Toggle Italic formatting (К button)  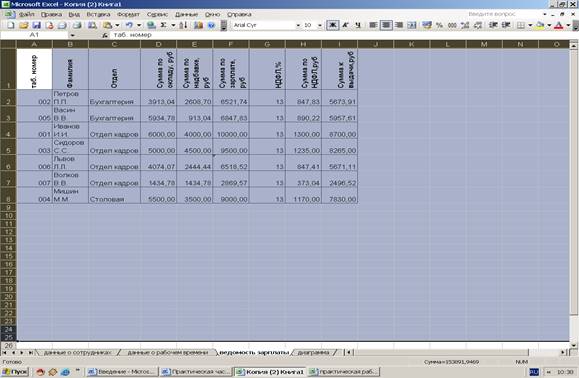pyautogui.click(x=346, y=25)
